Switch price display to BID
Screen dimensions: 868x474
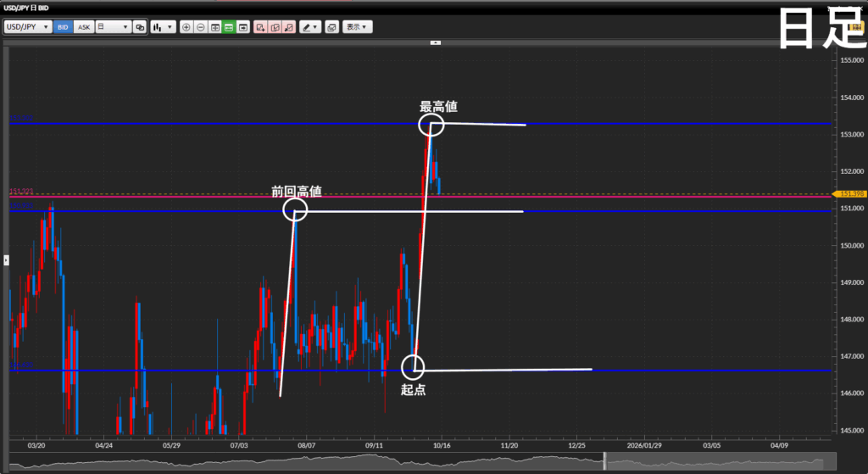64,27
